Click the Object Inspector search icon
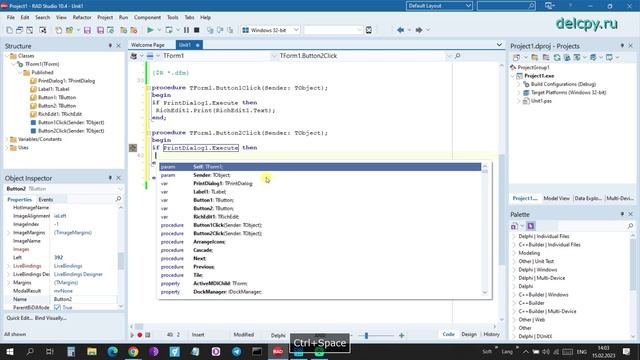Screen dimensions: 640x360 click(x=118, y=199)
